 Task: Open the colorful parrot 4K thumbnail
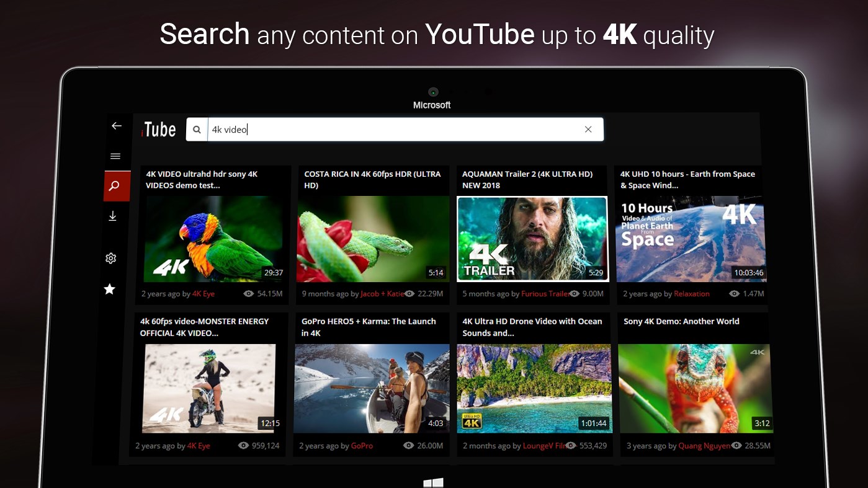pos(213,239)
